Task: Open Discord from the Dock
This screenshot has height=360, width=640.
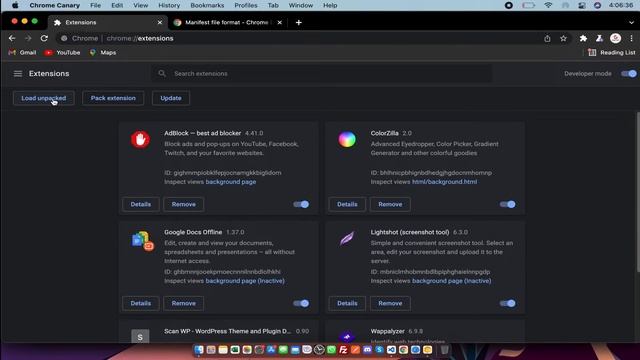Action: 367,349
